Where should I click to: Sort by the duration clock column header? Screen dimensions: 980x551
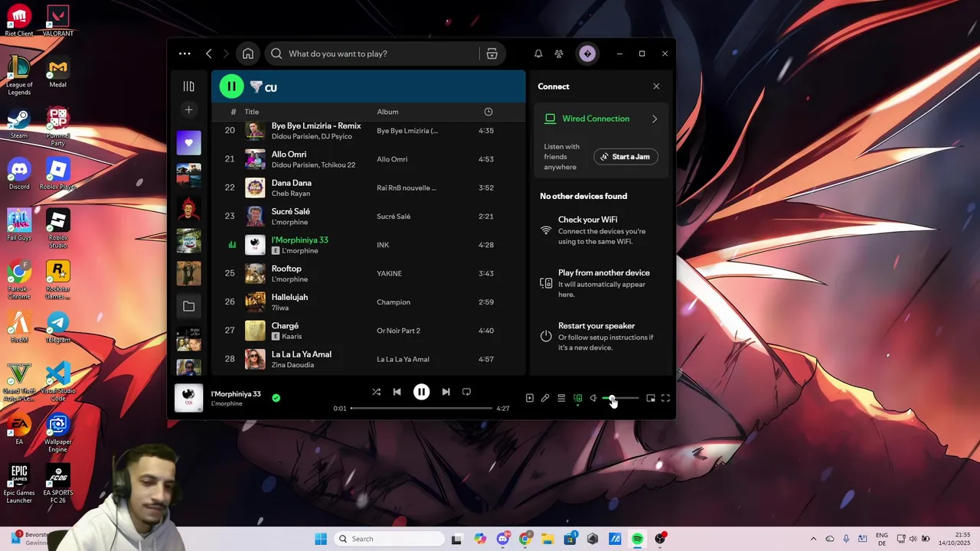(x=488, y=112)
